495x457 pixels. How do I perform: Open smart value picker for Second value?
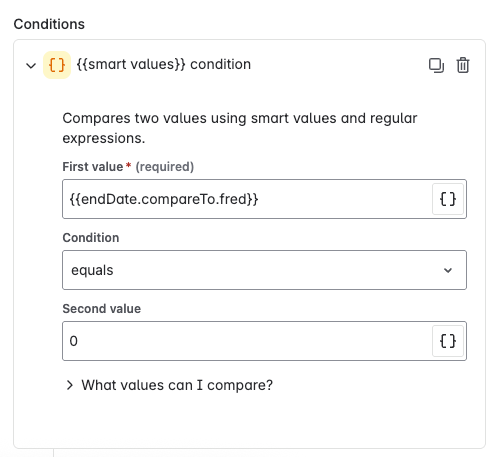[448, 341]
